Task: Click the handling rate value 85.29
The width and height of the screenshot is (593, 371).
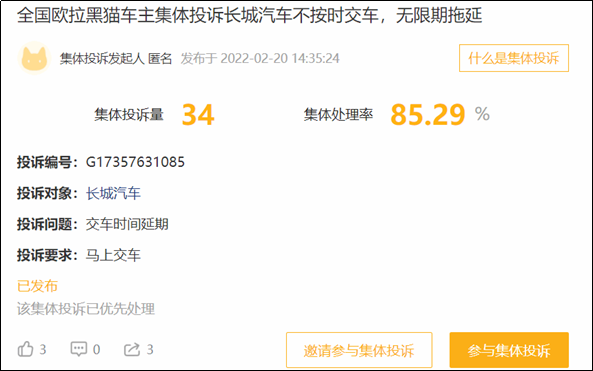Action: [428, 115]
